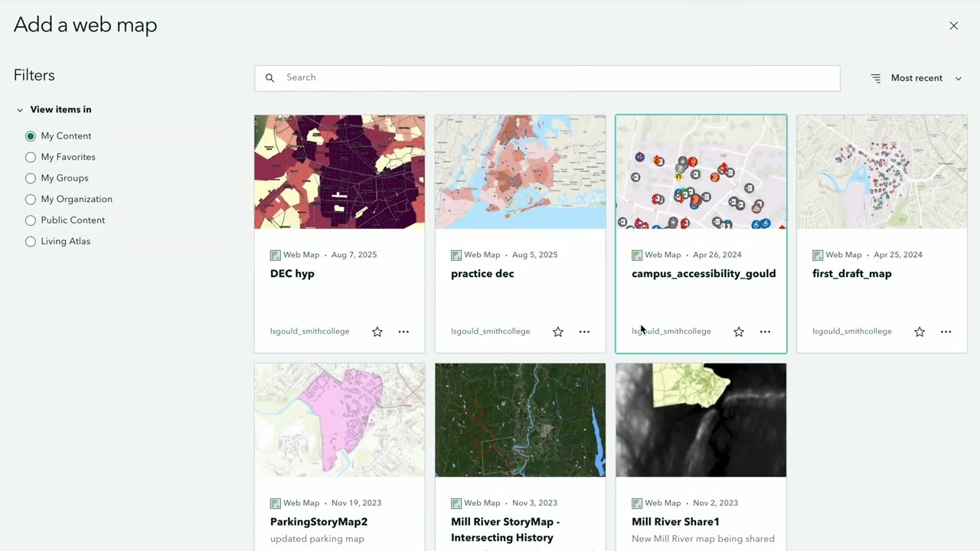Click owner lsgould_smithcollege on DEC hyp card

[x=309, y=331]
